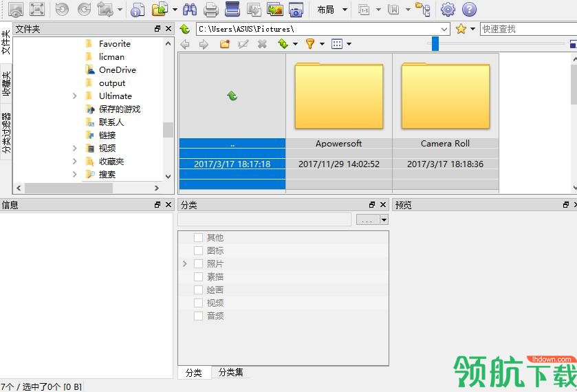Switch to the 收藏夹 side tab
The width and height of the screenshot is (577, 392).
[x=6, y=83]
